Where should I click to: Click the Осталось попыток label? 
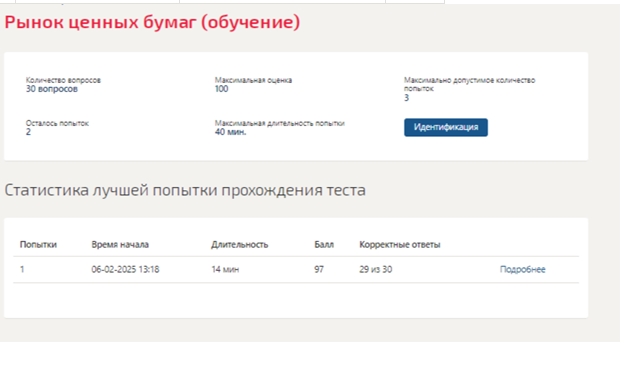(x=57, y=123)
